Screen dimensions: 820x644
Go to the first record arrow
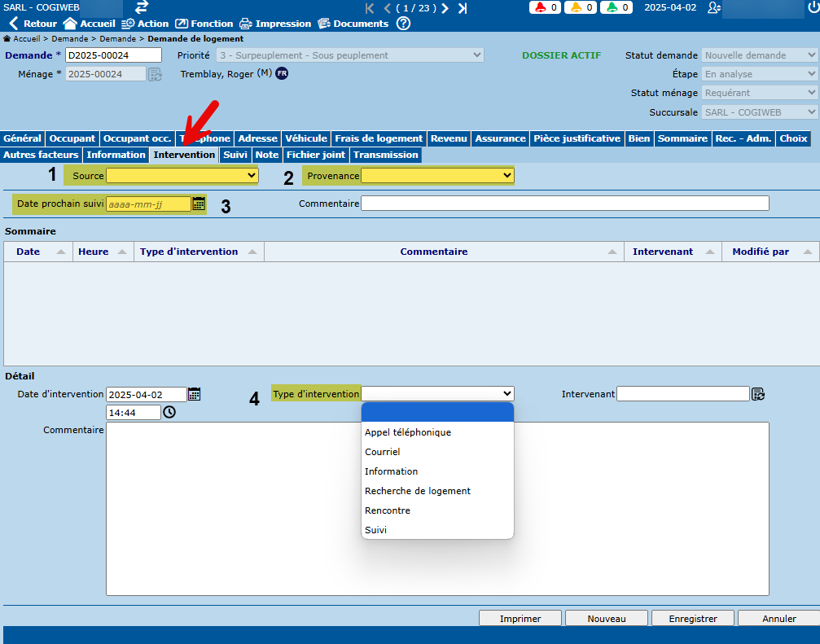371,8
